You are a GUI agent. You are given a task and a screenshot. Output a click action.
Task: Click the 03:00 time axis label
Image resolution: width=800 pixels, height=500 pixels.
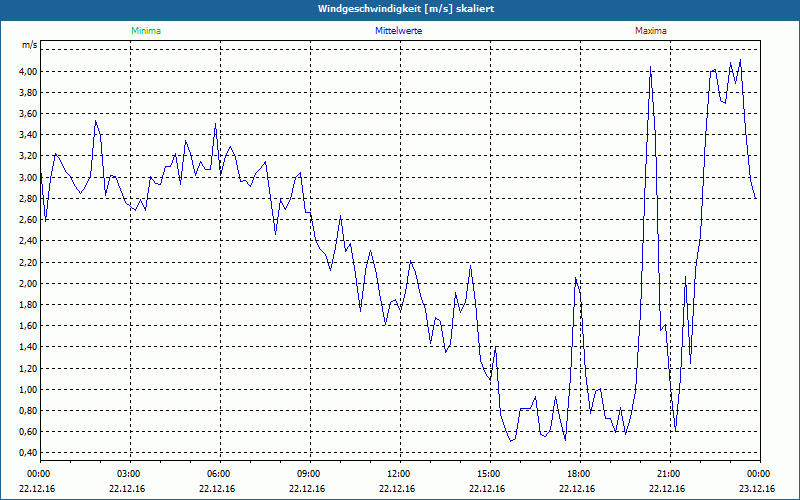coord(128,474)
